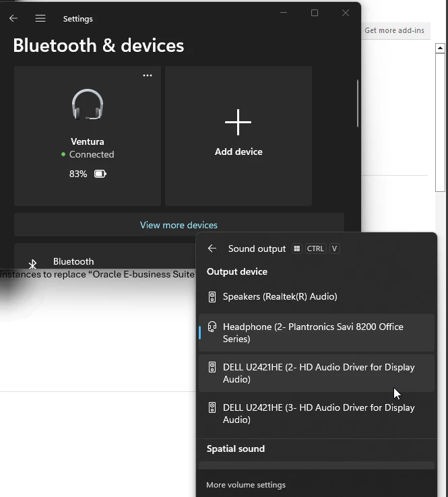Image resolution: width=448 pixels, height=497 pixels.
Task: Click the background window scrollbar thumb
Action: coord(440,123)
